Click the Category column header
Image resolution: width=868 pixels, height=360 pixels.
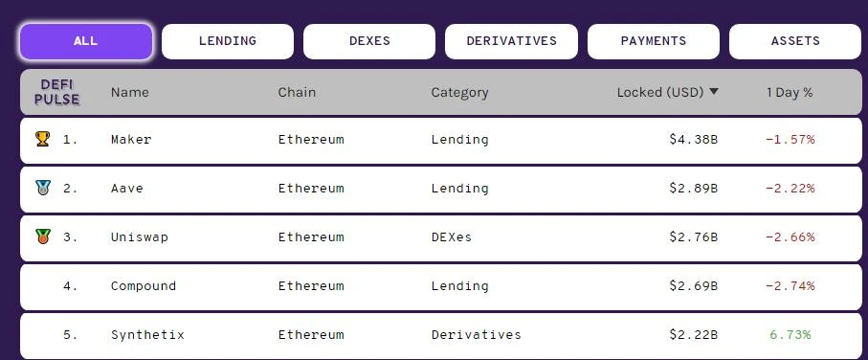pos(459,93)
